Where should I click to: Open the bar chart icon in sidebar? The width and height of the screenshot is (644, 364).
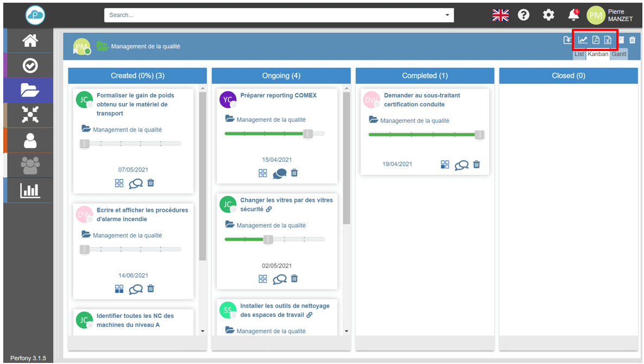[x=29, y=191]
